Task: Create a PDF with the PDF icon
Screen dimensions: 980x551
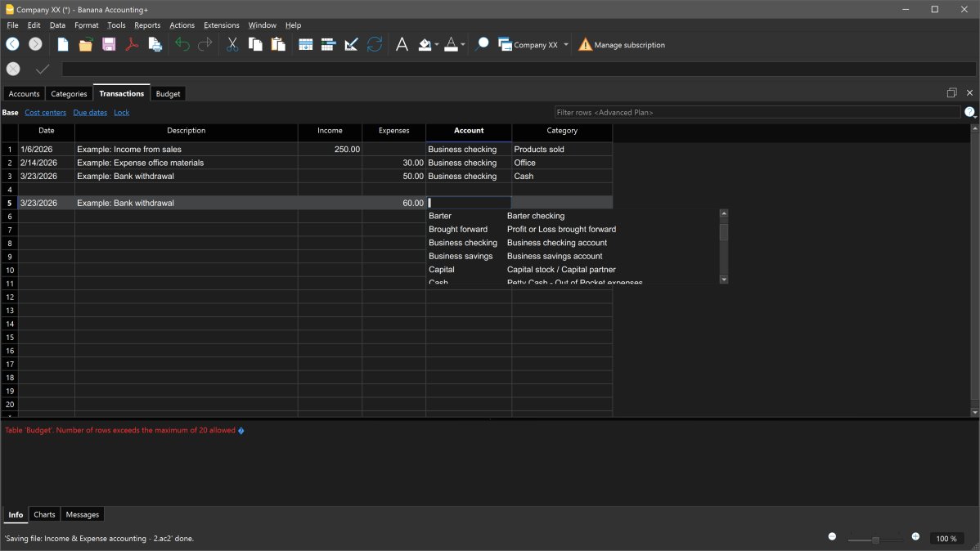Action: 132,45
